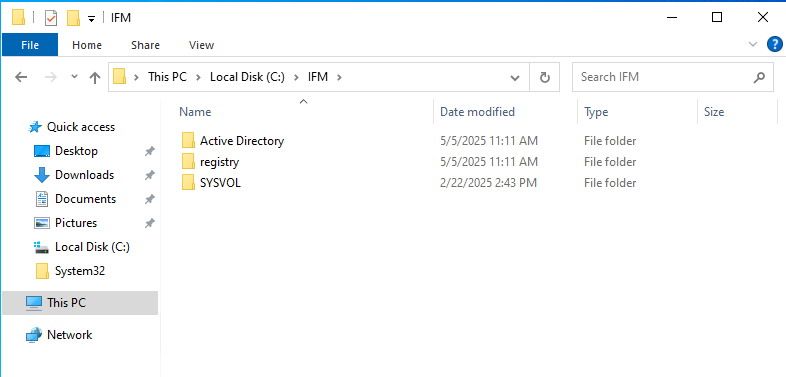The height and width of the screenshot is (377, 786).
Task: Click the Local Disk drive icon
Action: pyautogui.click(x=42, y=247)
